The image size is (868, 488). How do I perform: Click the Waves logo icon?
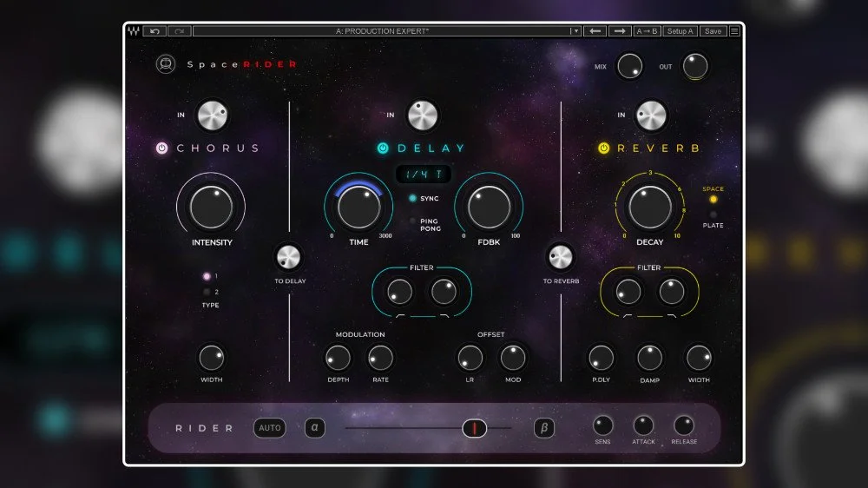pyautogui.click(x=134, y=31)
